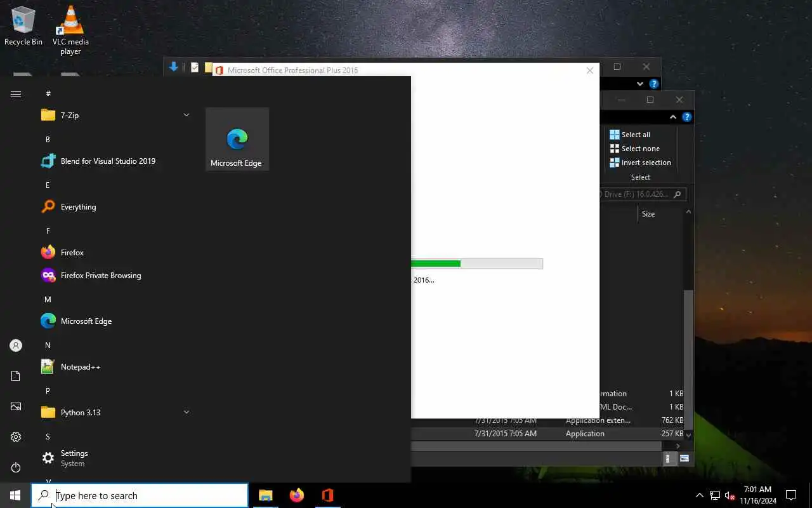
Task: Expand Python 3.13 folder chevron
Action: (187, 412)
